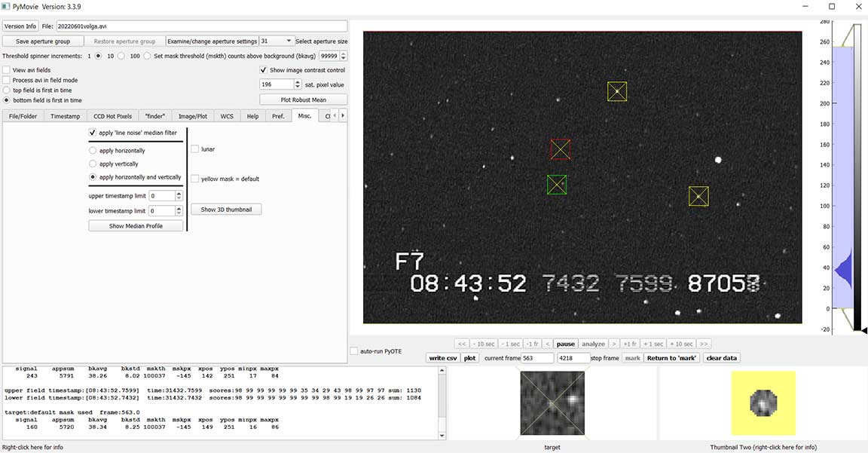868x453 pixels.
Task: Toggle View avi fields checkbox
Action: pos(7,70)
